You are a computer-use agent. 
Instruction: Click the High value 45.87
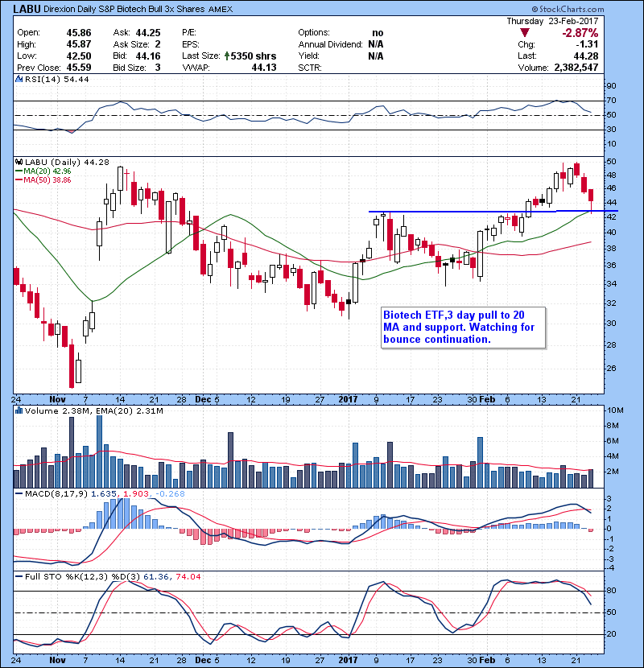(79, 44)
